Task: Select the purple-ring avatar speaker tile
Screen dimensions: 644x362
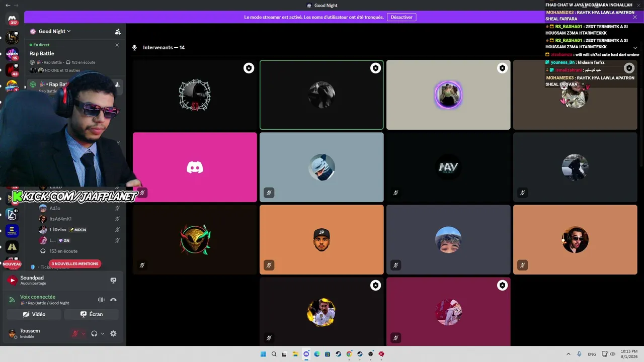Action: [448, 95]
